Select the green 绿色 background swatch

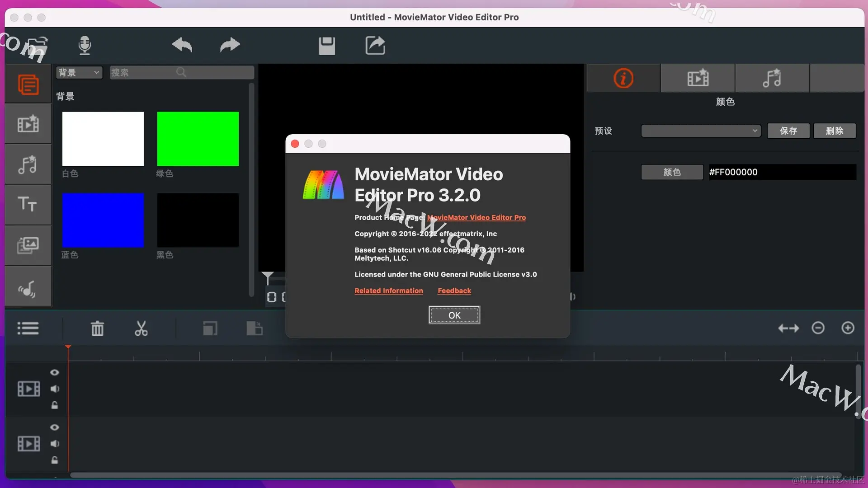click(x=198, y=139)
